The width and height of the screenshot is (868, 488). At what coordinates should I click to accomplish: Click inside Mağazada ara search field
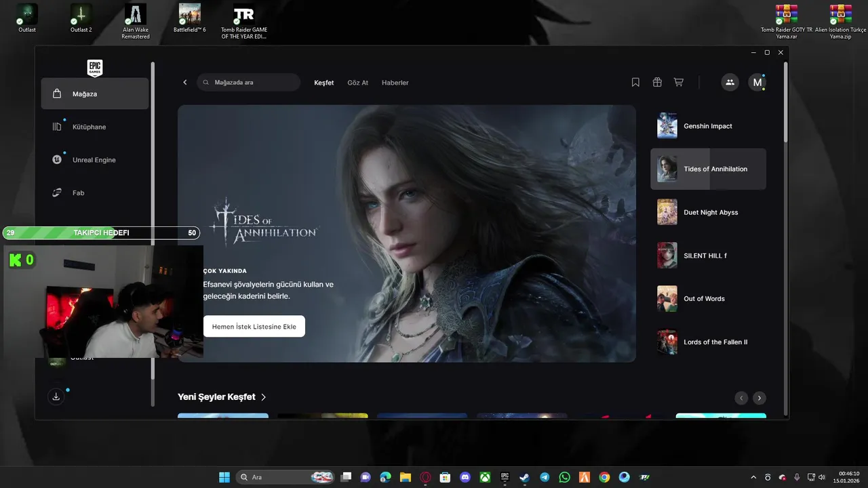pyautogui.click(x=249, y=83)
